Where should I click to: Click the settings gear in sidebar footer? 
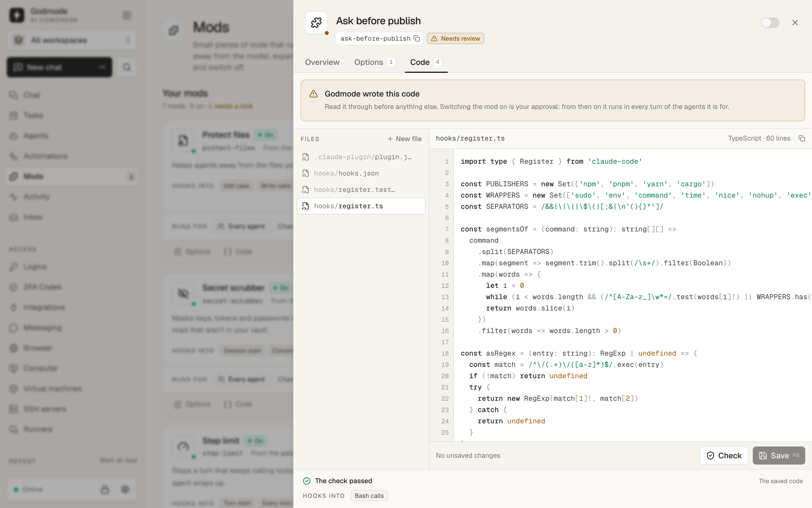(x=125, y=489)
